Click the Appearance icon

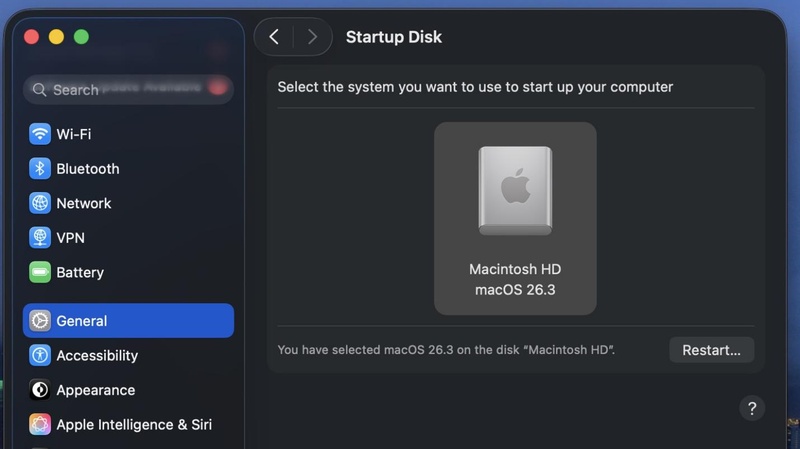40,390
